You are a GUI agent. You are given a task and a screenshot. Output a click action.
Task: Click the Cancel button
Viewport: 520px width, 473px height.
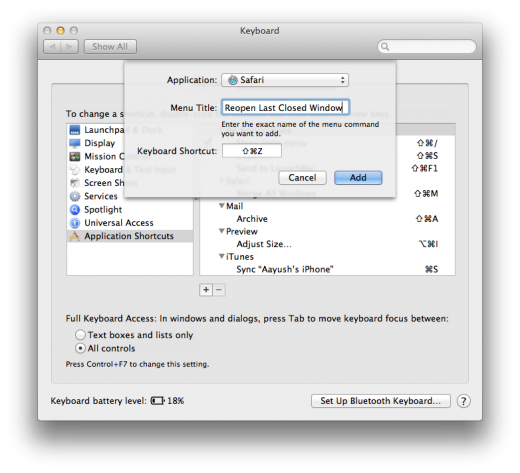(302, 178)
